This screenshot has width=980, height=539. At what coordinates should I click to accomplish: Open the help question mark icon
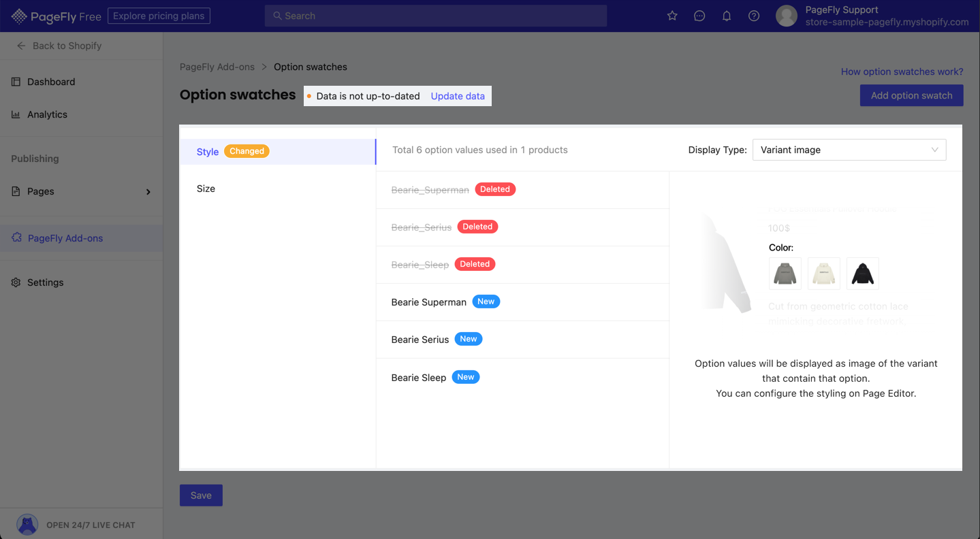(x=754, y=16)
